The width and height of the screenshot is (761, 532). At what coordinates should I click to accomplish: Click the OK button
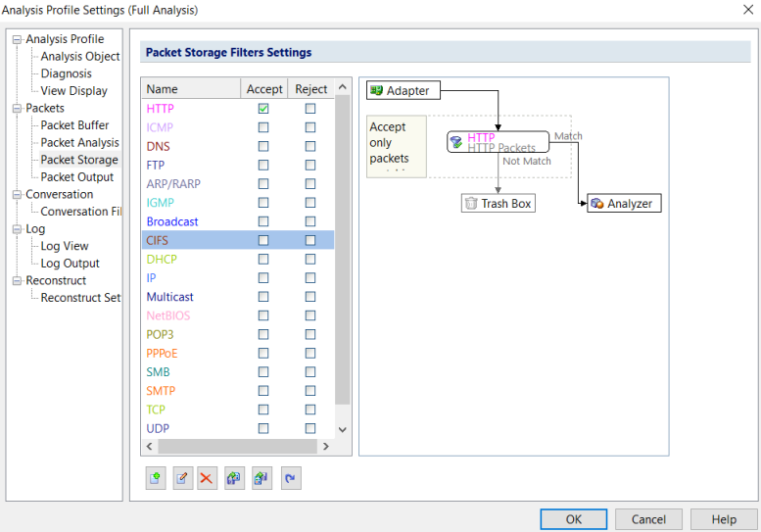pos(573,519)
